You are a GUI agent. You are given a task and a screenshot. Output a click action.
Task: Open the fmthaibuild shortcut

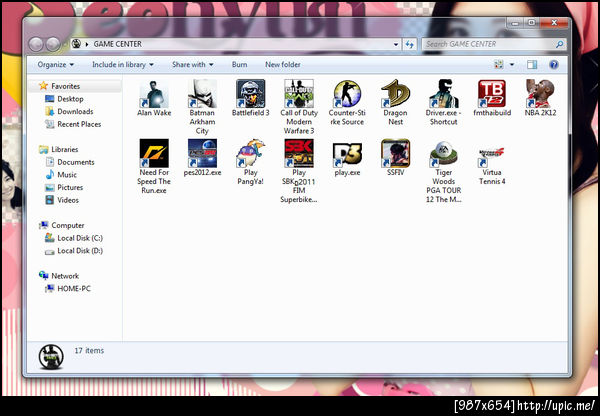[492, 98]
